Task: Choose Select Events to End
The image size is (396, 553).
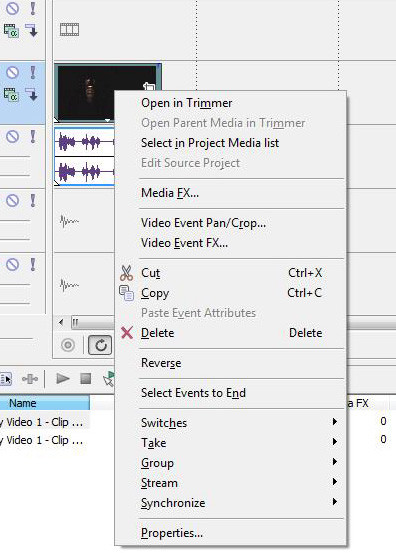Action: [x=231, y=393]
